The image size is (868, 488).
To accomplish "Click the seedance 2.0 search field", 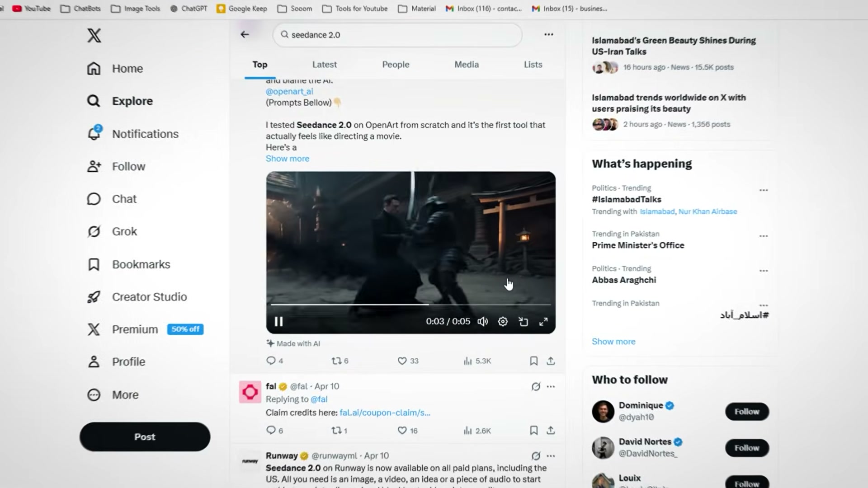I will [x=397, y=35].
